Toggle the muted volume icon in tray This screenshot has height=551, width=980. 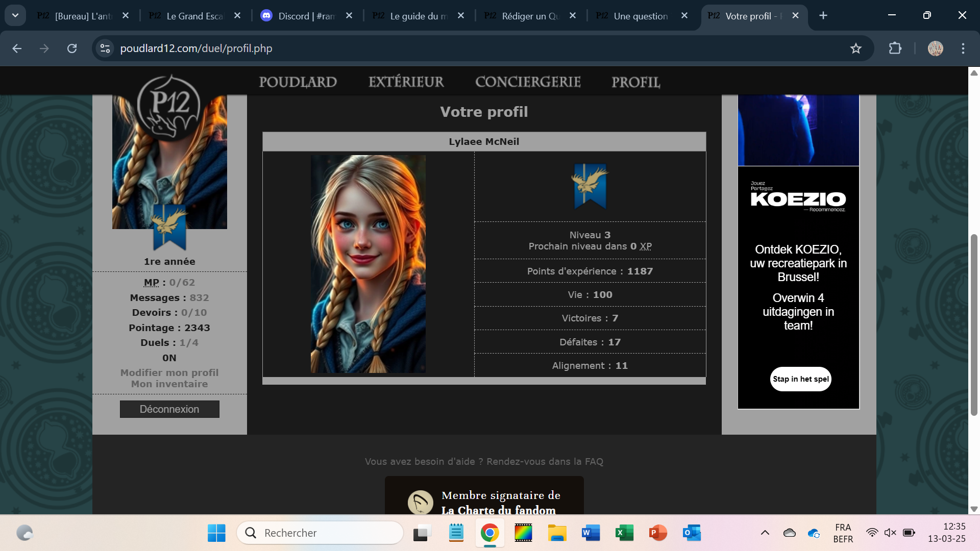pyautogui.click(x=890, y=533)
